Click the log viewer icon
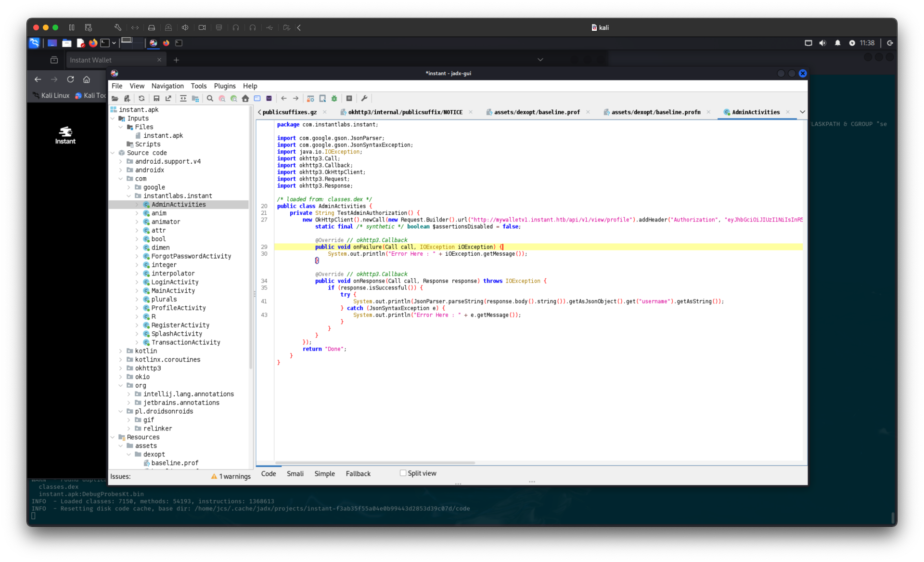 click(349, 99)
